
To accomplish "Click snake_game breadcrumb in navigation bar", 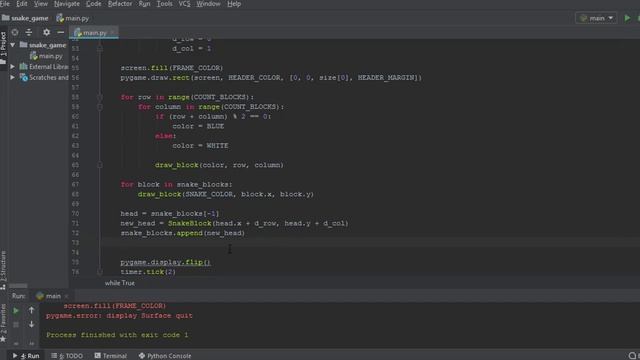I will pos(25,18).
